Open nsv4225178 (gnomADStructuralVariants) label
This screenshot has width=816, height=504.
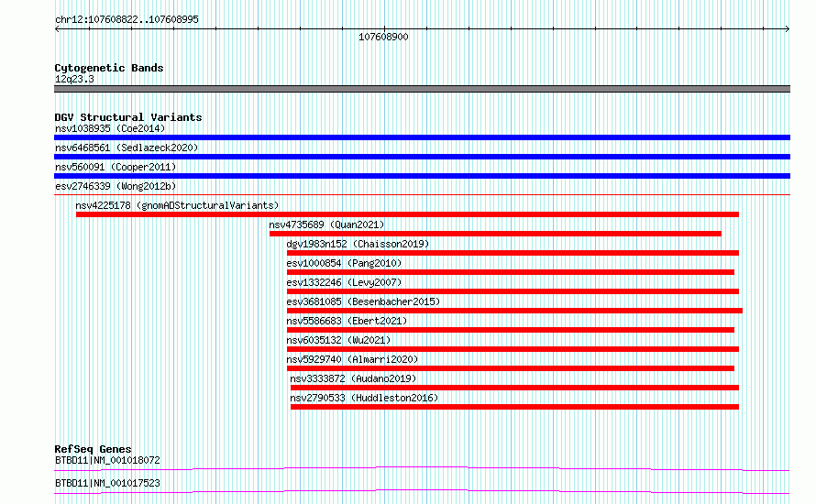[x=177, y=205]
